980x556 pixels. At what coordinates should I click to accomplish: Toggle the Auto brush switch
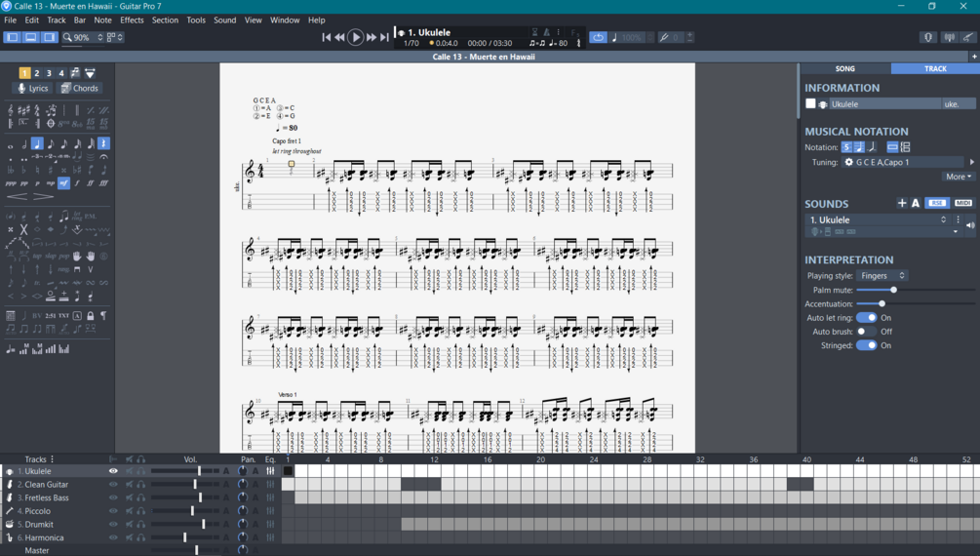click(x=866, y=332)
